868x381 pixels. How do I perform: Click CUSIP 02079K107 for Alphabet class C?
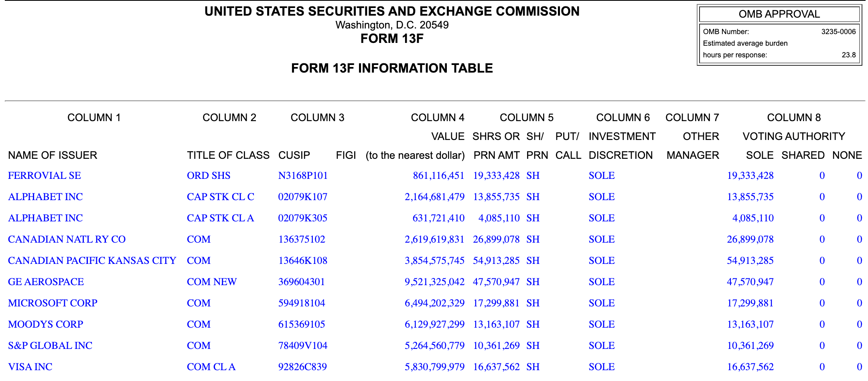coord(302,197)
